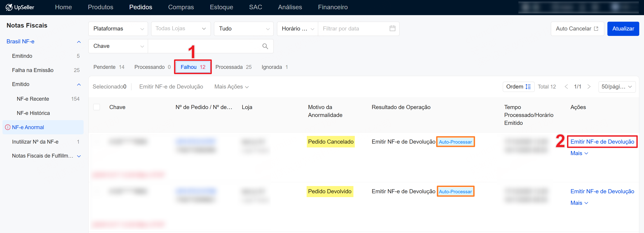
Task: Click Auto Cancelar external link icon
Action: (596, 28)
